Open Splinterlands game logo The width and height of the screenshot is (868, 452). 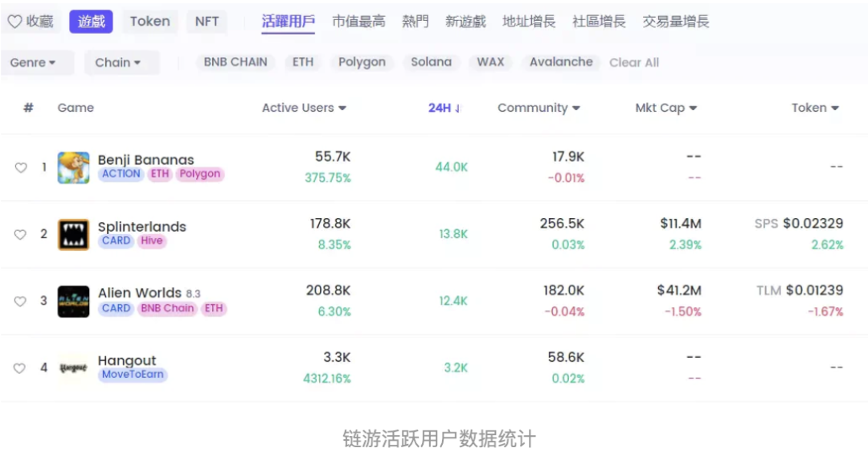click(x=74, y=234)
